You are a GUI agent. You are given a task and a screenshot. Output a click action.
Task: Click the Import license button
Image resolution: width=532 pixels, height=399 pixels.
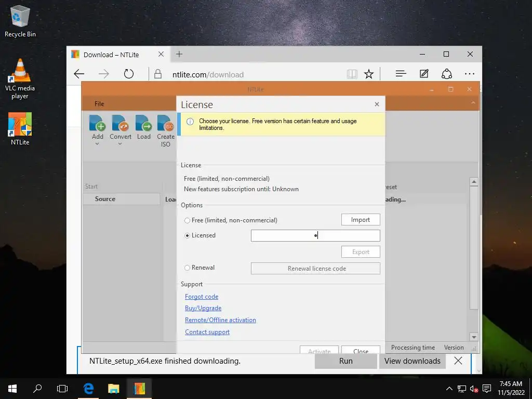(361, 220)
